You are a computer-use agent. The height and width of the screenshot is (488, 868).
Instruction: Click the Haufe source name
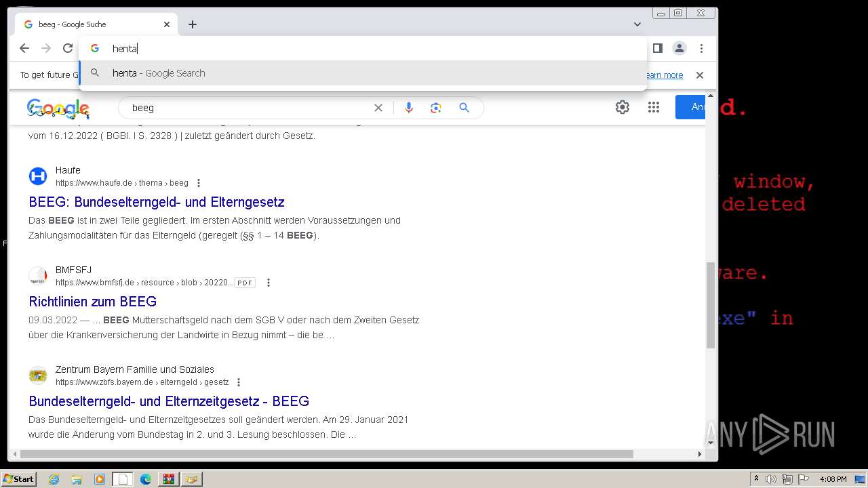[68, 170]
